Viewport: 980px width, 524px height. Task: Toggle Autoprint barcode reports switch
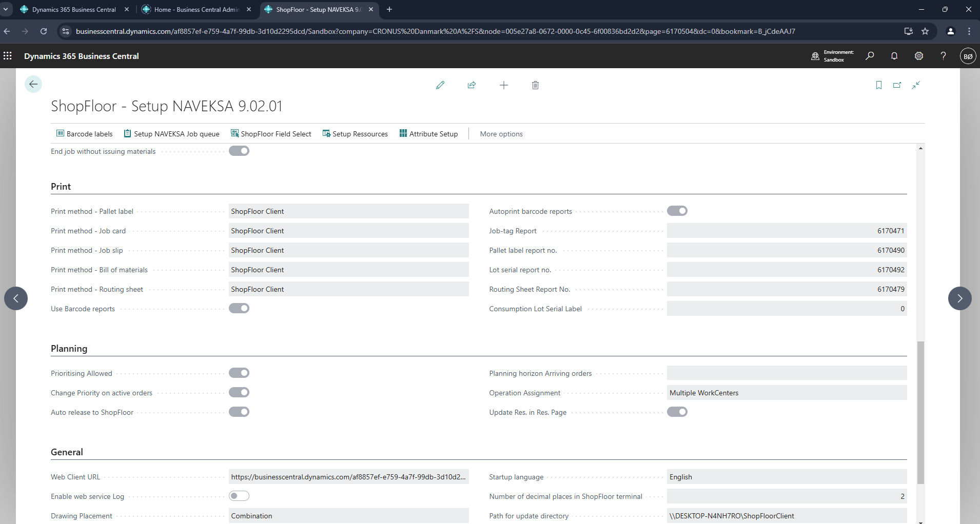pos(677,211)
